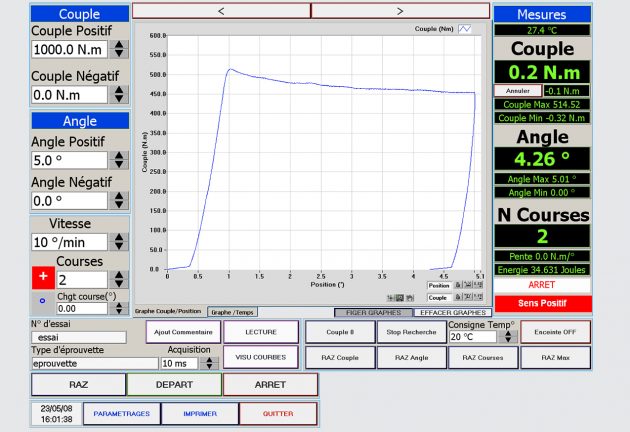Decrease the Consigne Temp setpoint
This screenshot has width=630, height=432.
[x=508, y=340]
